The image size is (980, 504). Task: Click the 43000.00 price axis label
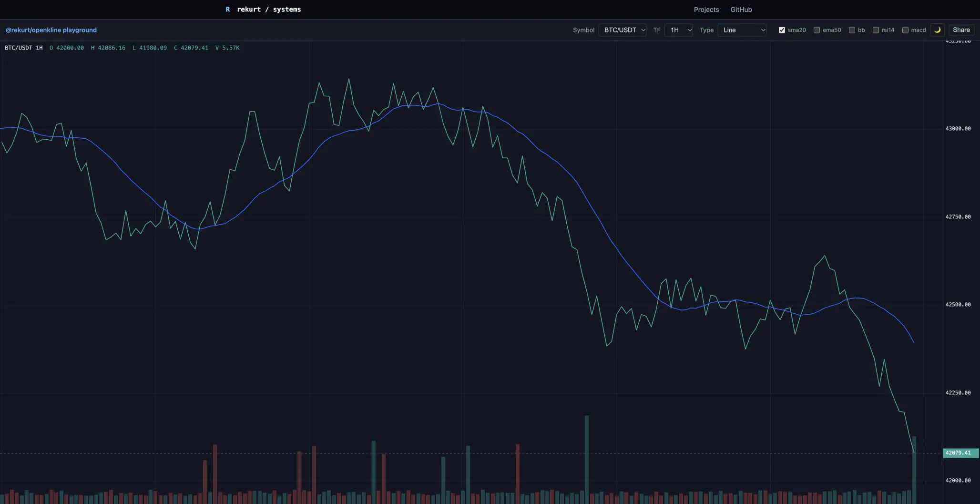point(958,129)
